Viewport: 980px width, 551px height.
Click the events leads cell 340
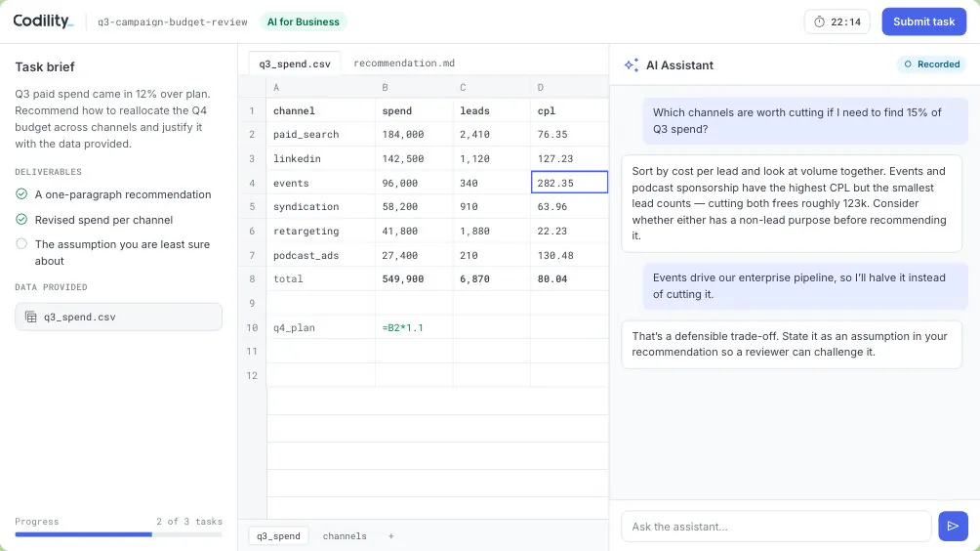[492, 183]
